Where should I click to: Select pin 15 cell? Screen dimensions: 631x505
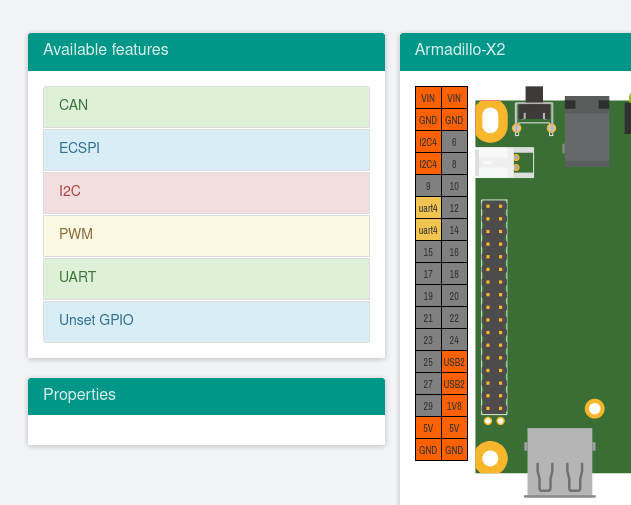coord(428,252)
